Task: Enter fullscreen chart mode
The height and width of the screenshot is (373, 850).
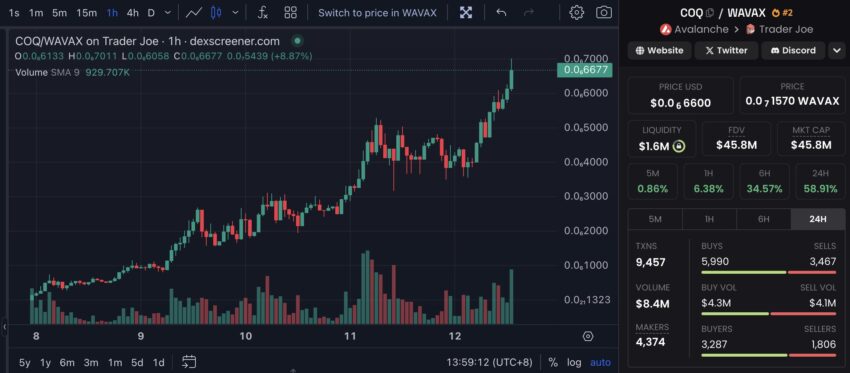Action: click(466, 12)
